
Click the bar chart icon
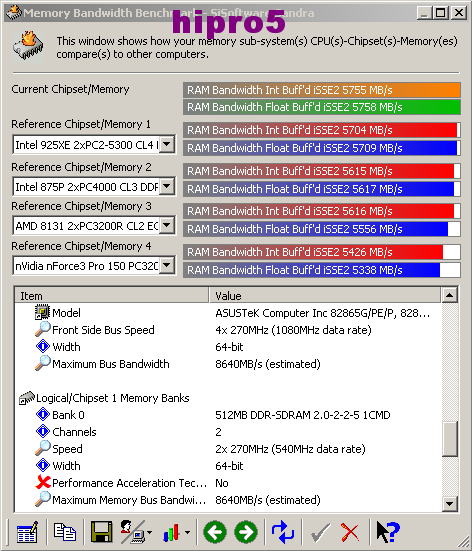coord(172,532)
